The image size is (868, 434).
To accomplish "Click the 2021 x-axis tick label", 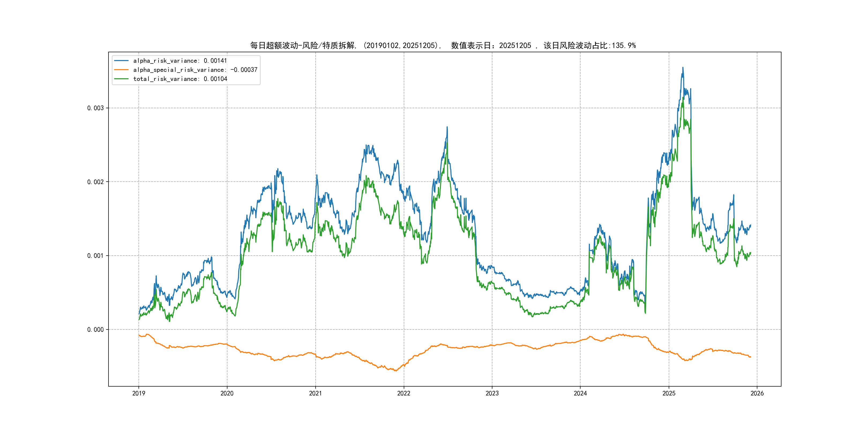I will [315, 393].
